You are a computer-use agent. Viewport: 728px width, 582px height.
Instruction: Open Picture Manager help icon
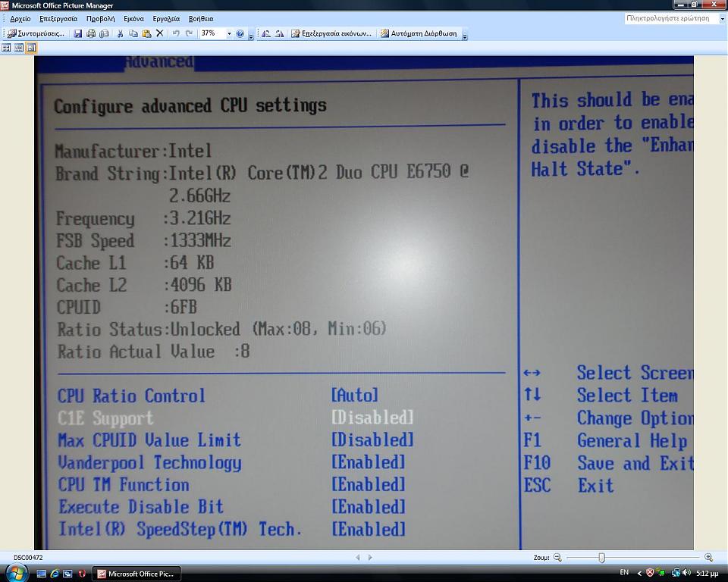tap(240, 33)
